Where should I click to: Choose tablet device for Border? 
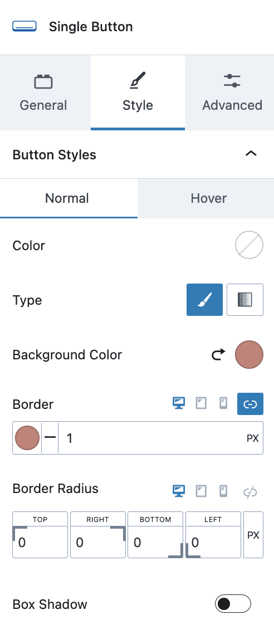click(x=201, y=404)
